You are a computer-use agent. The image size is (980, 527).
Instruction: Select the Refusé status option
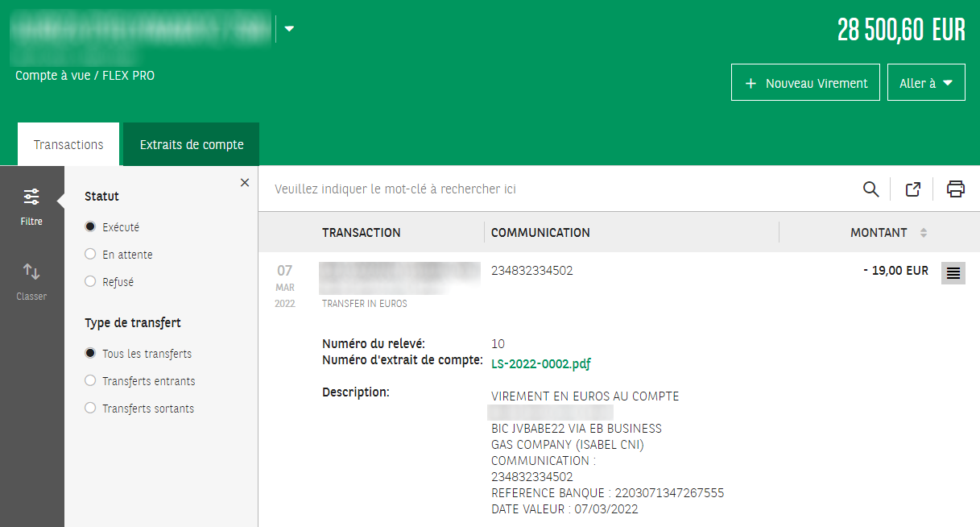click(x=91, y=282)
